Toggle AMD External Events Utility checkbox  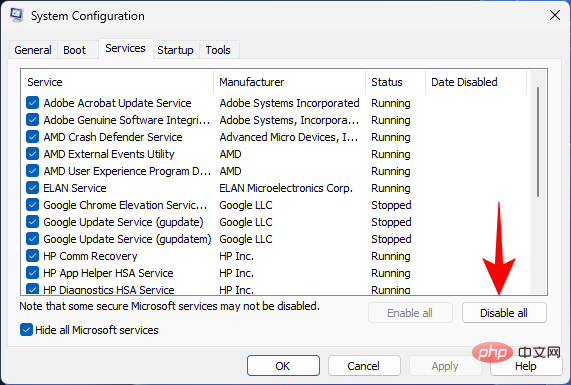(x=32, y=154)
